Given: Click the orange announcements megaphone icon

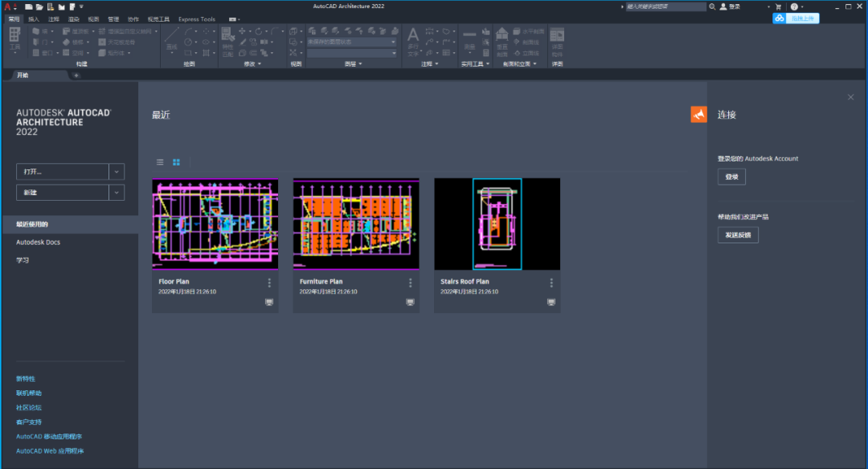Looking at the screenshot, I should [x=698, y=115].
